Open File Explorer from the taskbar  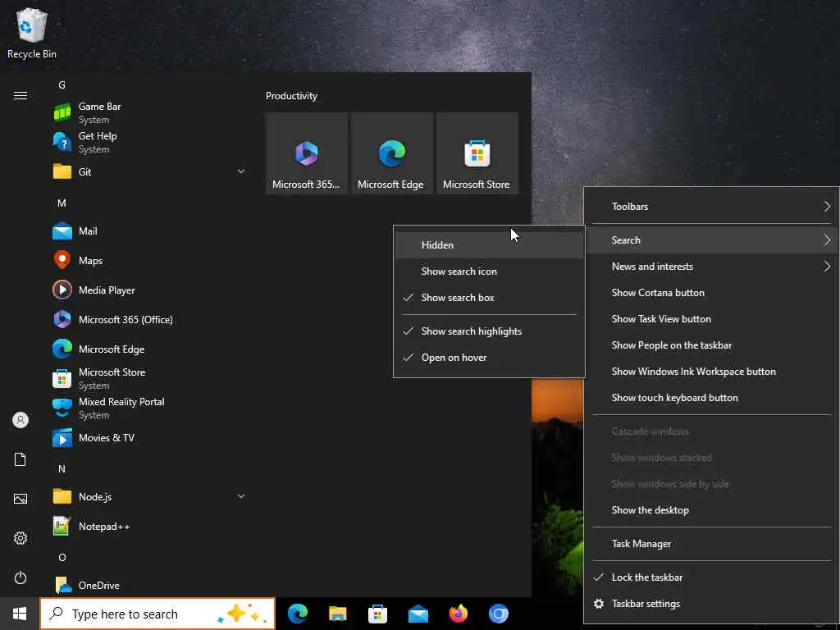click(338, 614)
